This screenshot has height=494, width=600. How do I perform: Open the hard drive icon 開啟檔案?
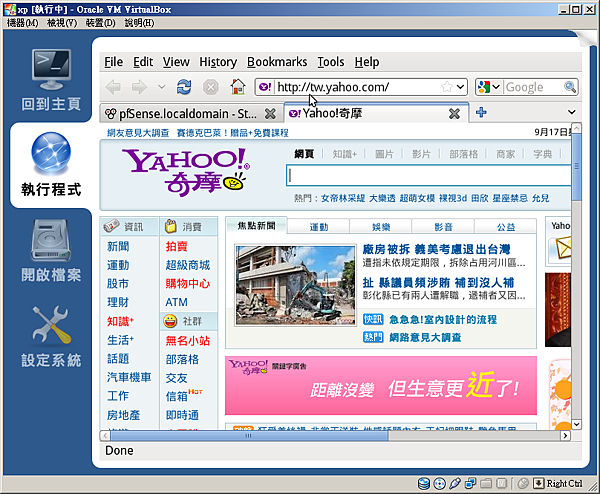point(51,240)
